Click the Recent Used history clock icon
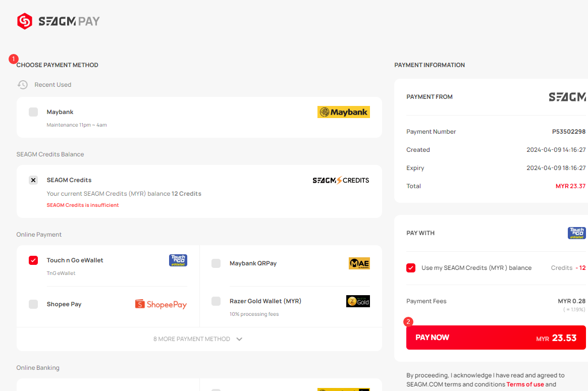Image resolution: width=588 pixels, height=391 pixels. (23, 85)
